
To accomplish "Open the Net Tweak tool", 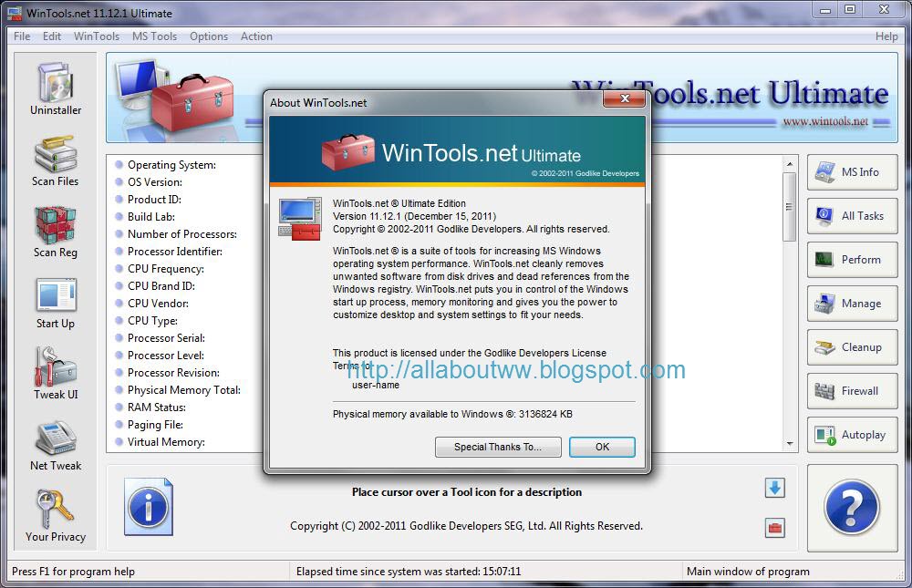I will pyautogui.click(x=55, y=444).
